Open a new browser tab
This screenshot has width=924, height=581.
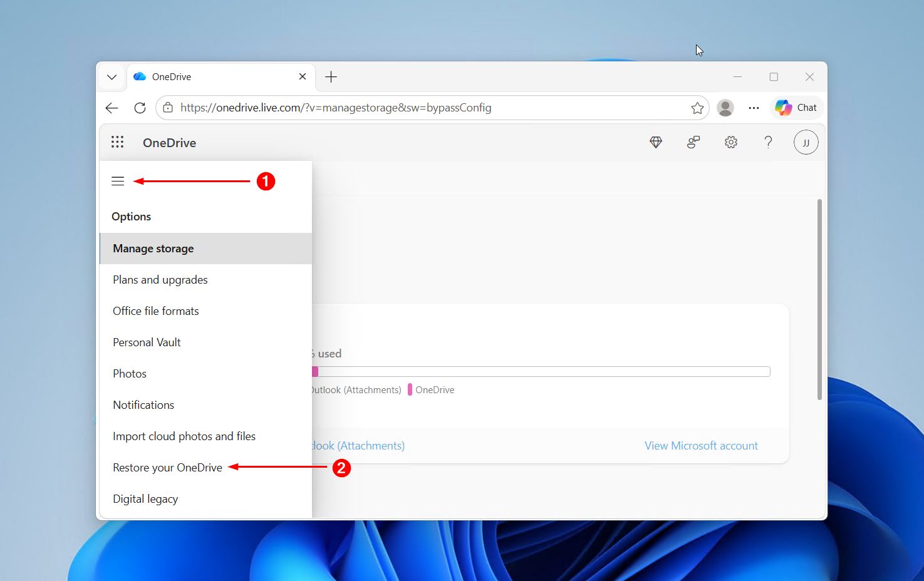[x=331, y=77]
